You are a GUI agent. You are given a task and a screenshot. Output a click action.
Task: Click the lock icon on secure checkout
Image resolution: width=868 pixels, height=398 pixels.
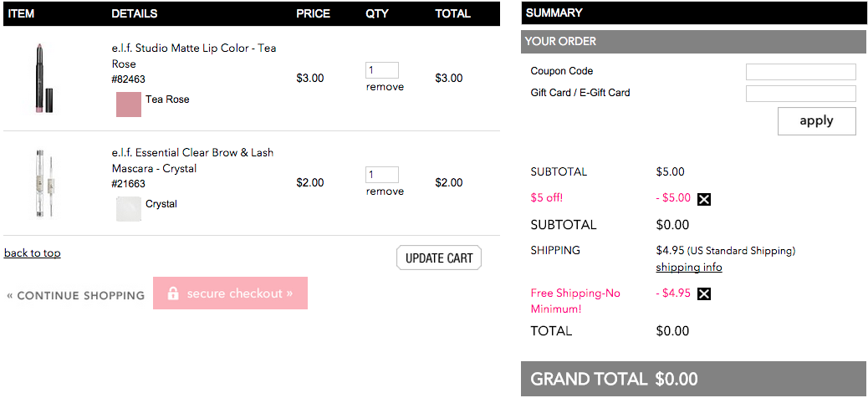[173, 293]
